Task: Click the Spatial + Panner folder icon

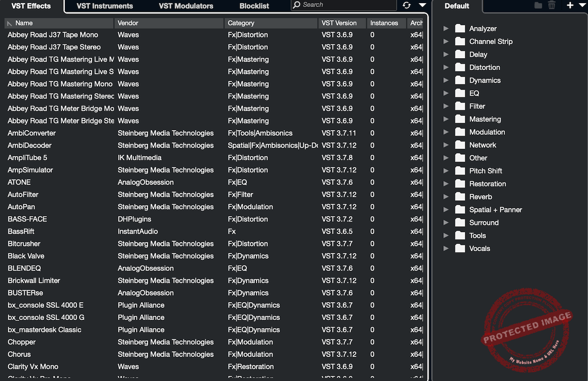Action: [460, 209]
